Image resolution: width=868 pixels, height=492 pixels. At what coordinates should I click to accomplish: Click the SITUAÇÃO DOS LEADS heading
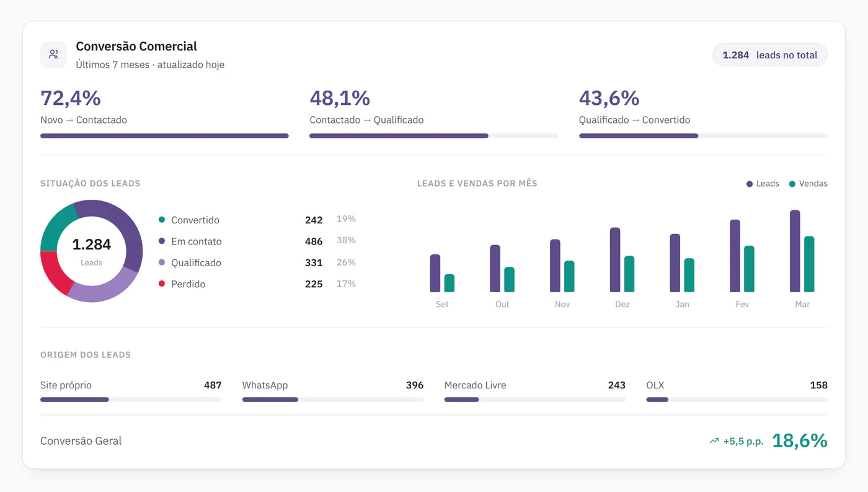[x=91, y=184]
